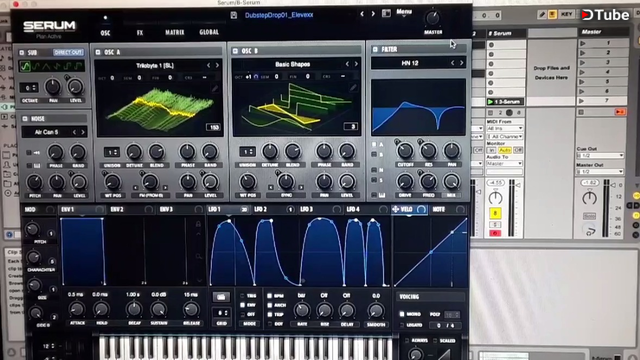Click the OSC B warp mode left arrow
Screen dimensions: 640x360
click(x=271, y=187)
